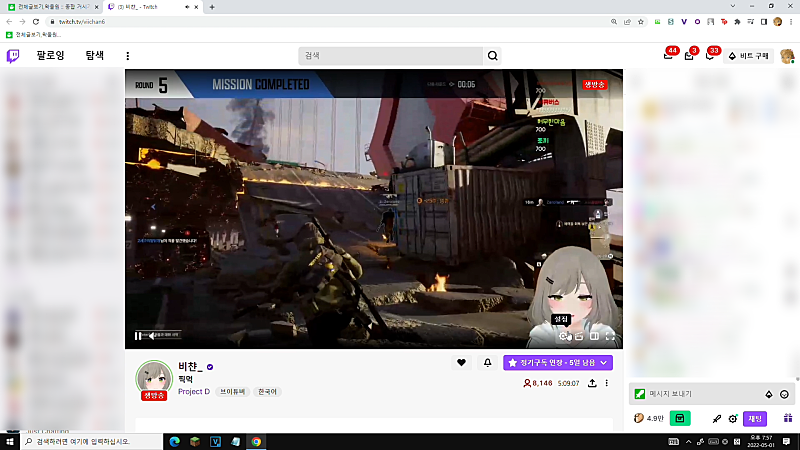Open more options below the viewer count
The width and height of the screenshot is (800, 450).
coord(607,383)
